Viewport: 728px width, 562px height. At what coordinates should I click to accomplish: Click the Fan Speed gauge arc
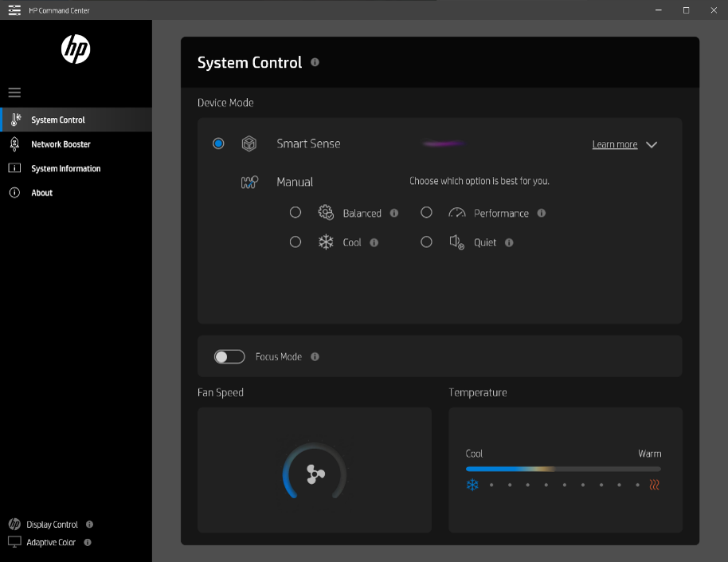click(315, 470)
